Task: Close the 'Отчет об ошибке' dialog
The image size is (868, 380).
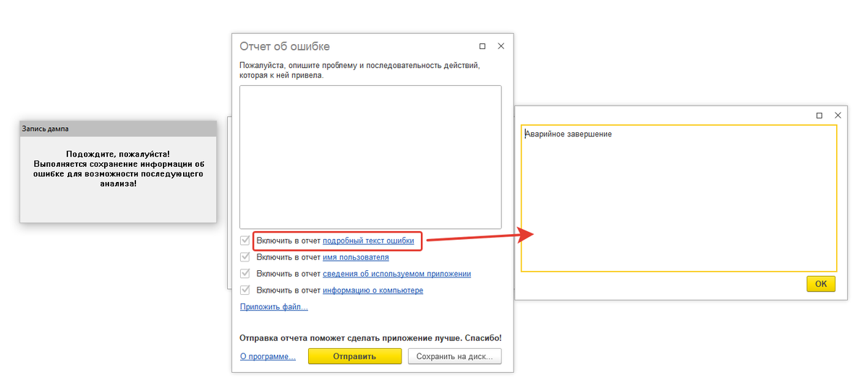Action: click(501, 46)
